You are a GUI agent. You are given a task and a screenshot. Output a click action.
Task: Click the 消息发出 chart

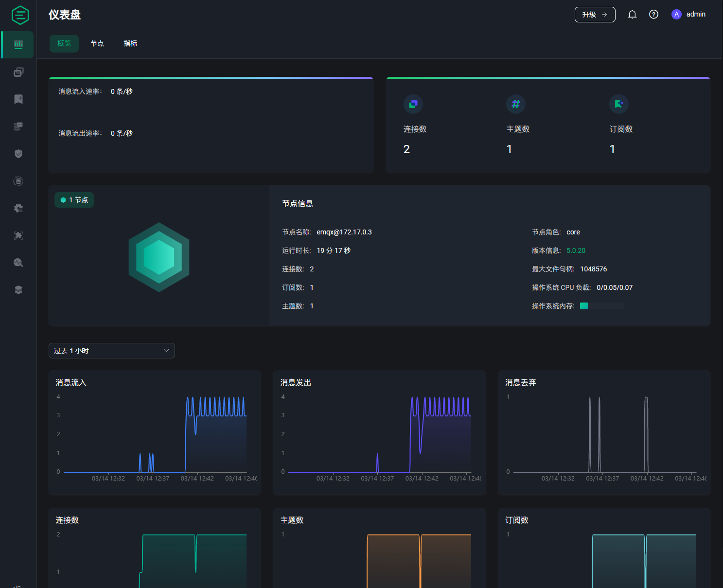379,433
